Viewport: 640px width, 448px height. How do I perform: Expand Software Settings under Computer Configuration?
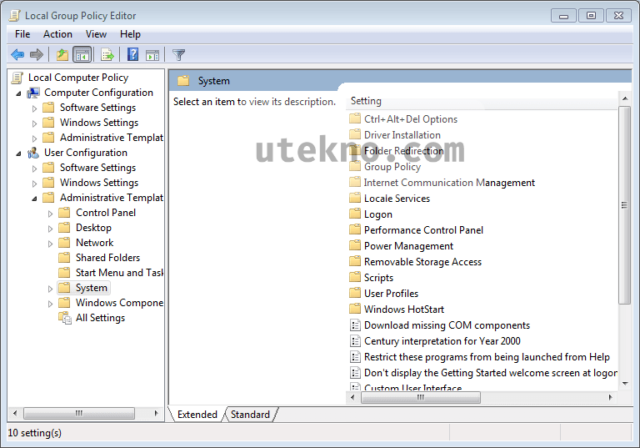click(x=34, y=109)
